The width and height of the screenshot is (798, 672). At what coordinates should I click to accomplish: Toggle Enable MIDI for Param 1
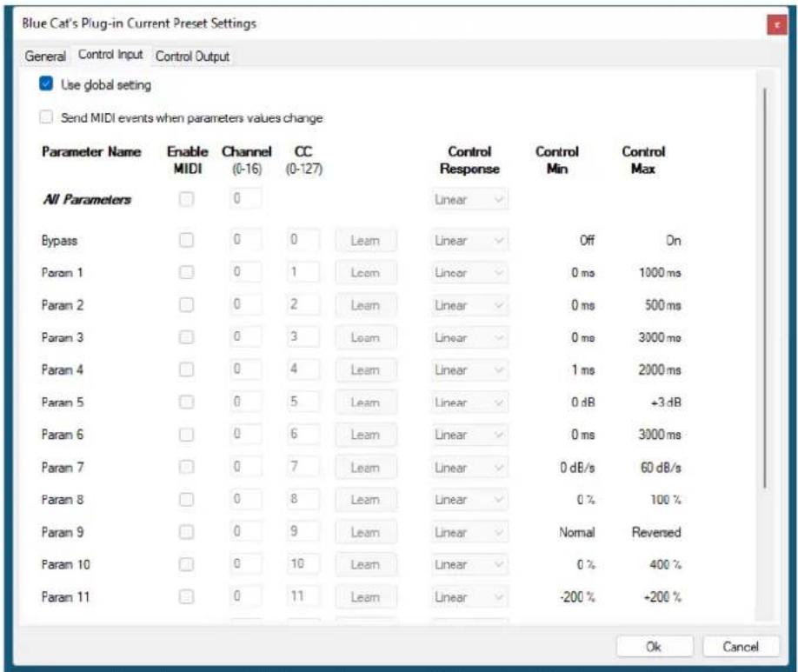[186, 272]
